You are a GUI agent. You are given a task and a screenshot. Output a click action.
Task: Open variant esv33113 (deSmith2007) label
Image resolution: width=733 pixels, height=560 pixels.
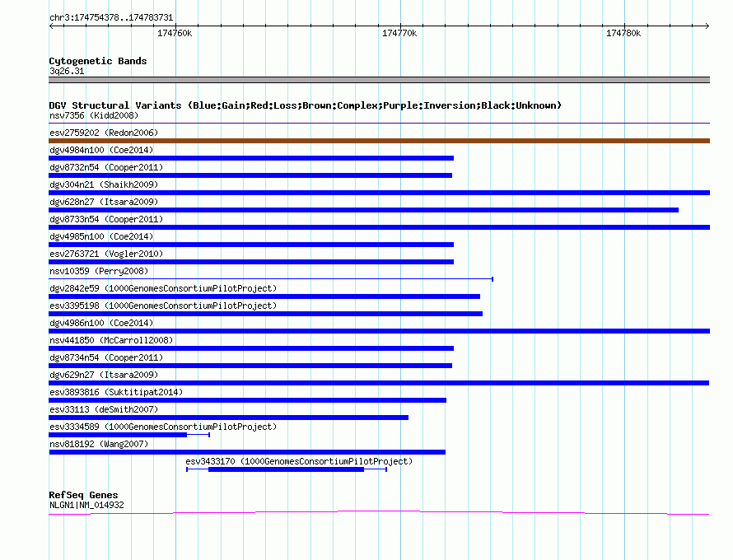104,409
